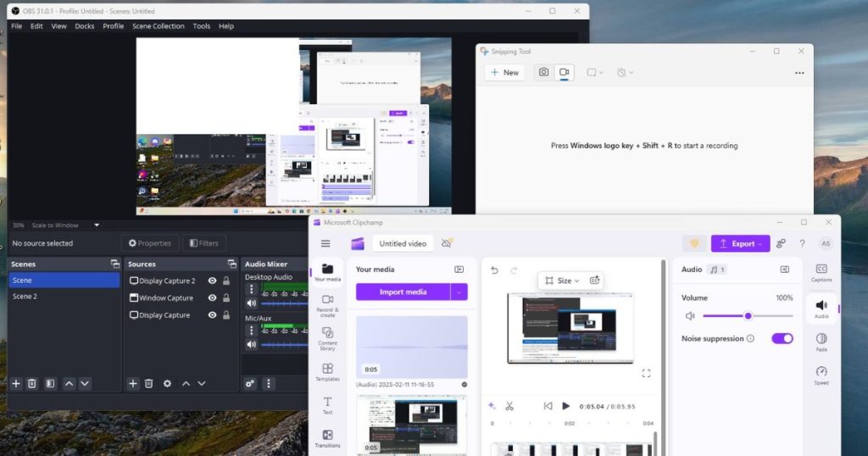Click the undo arrow in Clipchamp
This screenshot has height=456, width=868.
[x=494, y=270]
